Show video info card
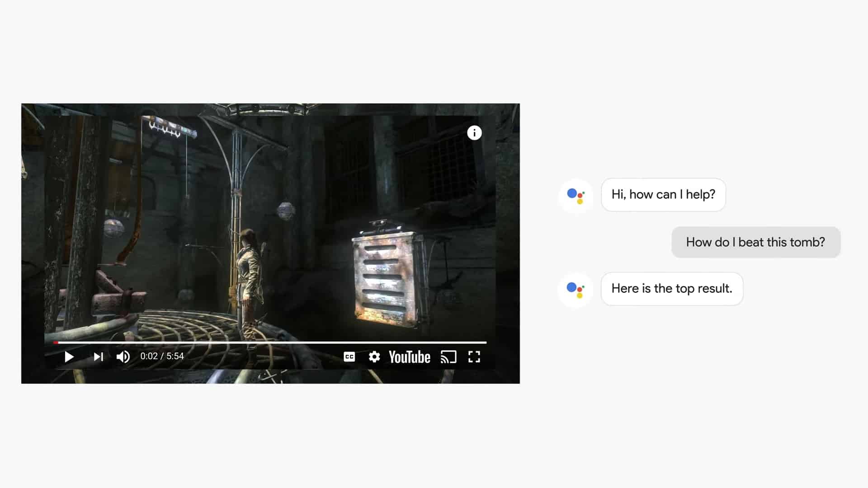This screenshot has width=868, height=488. 474,133
